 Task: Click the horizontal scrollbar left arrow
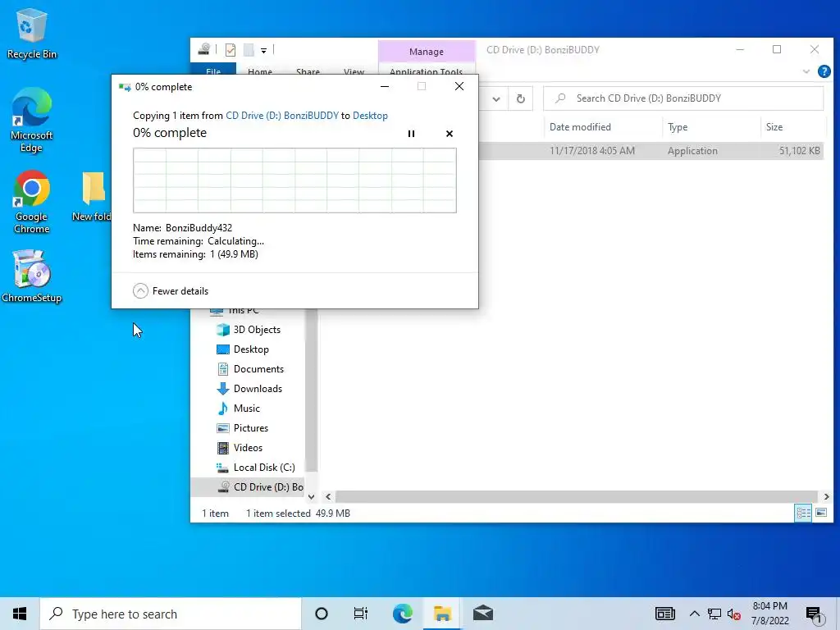click(x=328, y=496)
